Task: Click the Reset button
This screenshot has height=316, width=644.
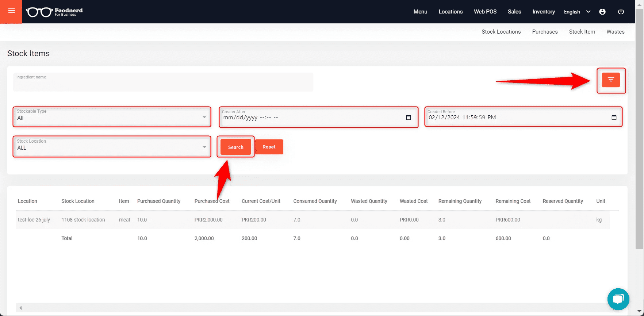Action: coord(269,147)
